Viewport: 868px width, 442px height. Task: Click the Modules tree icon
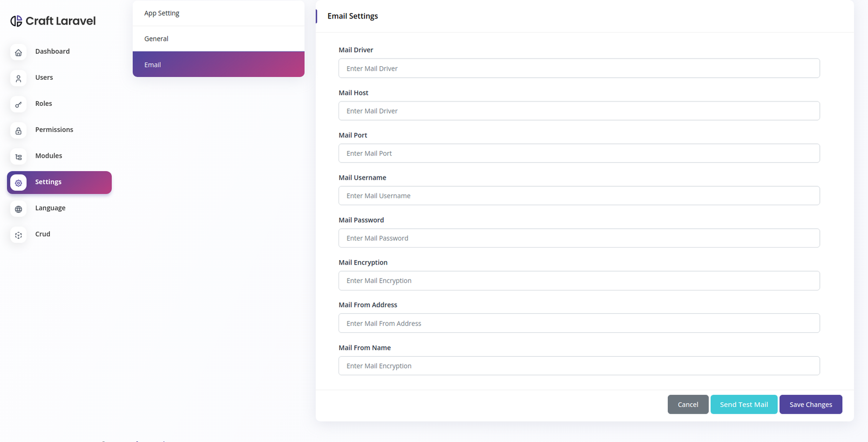[18, 156]
